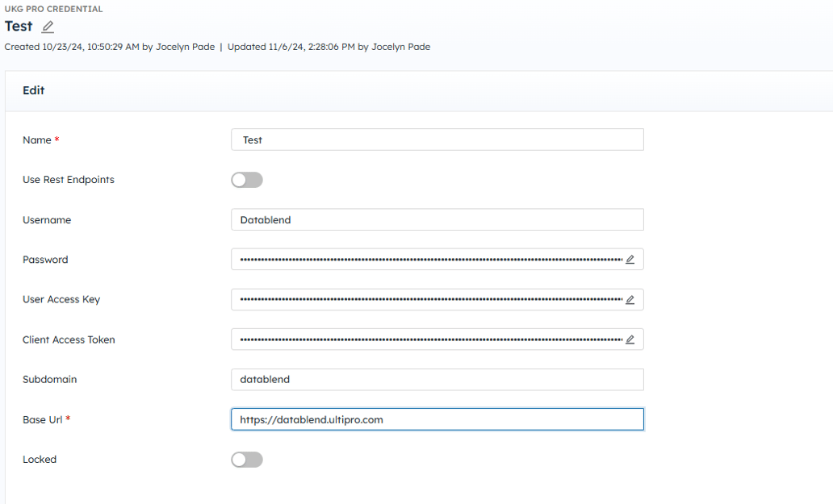This screenshot has height=504, width=833.
Task: Click the edit pencil in the Password field
Action: click(x=630, y=260)
